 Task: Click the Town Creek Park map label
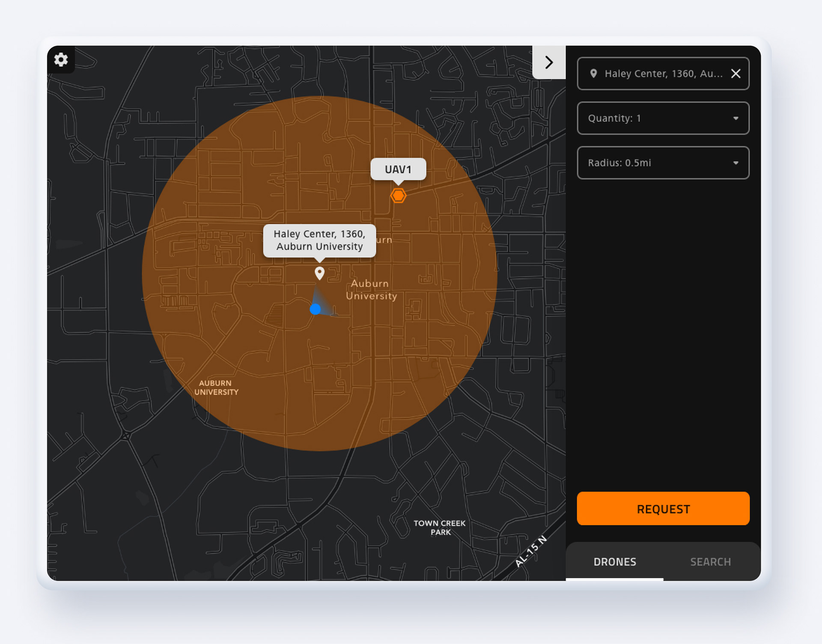(440, 528)
